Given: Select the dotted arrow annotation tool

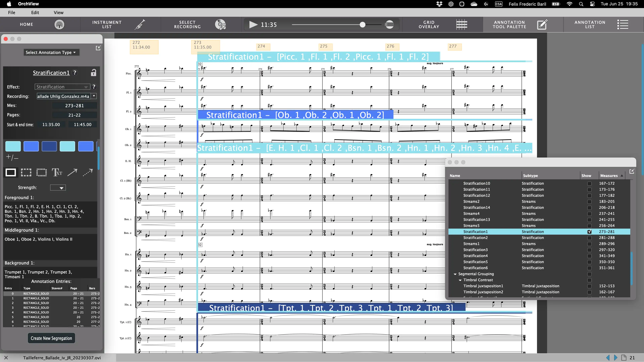Looking at the screenshot, I should click(88, 172).
